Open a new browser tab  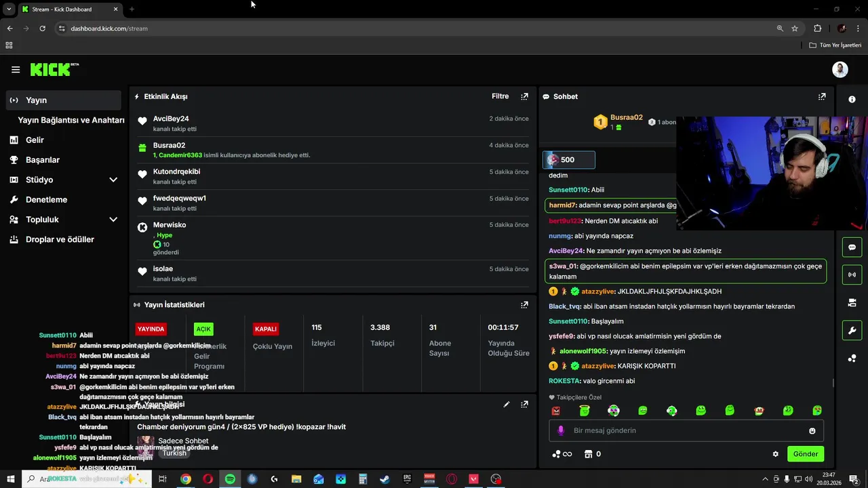[x=132, y=9]
